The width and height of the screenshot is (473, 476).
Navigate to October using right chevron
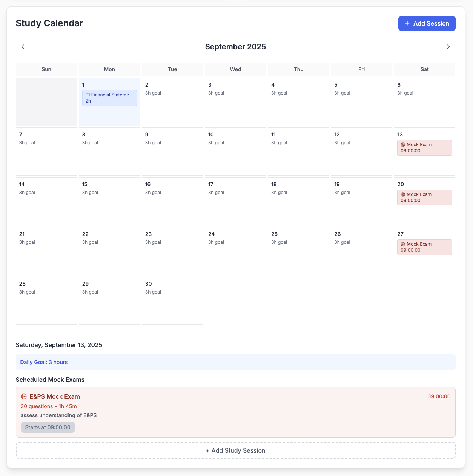tap(448, 47)
